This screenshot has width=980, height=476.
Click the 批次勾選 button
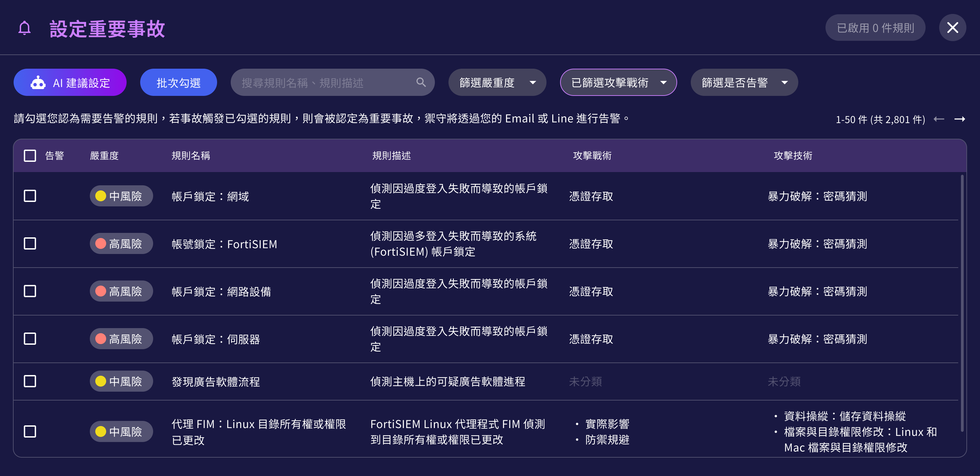click(x=178, y=82)
